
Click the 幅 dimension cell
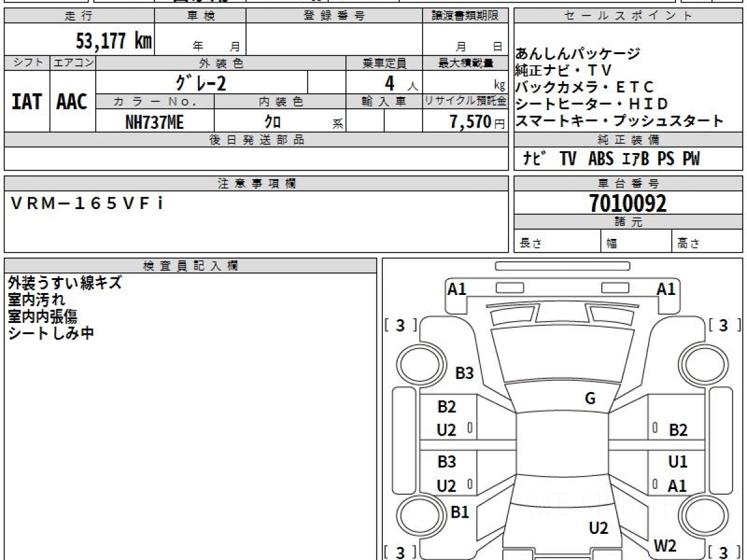tap(637, 241)
